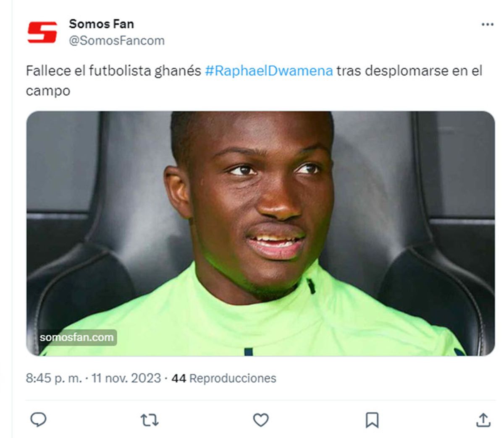Open the reply speech bubble icon
The image size is (504, 438).
point(38,419)
